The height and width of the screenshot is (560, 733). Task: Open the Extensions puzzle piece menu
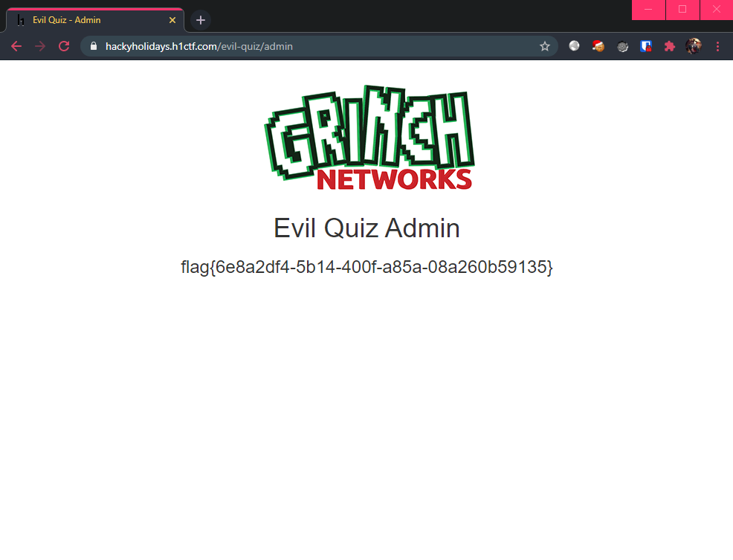pos(669,46)
